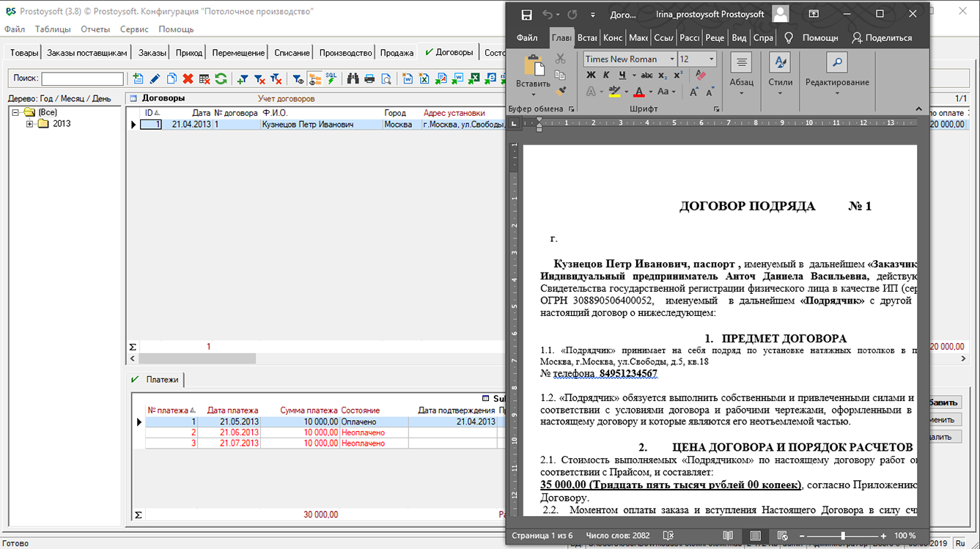
Task: Click the Increase Font Size icon
Action: [x=693, y=92]
